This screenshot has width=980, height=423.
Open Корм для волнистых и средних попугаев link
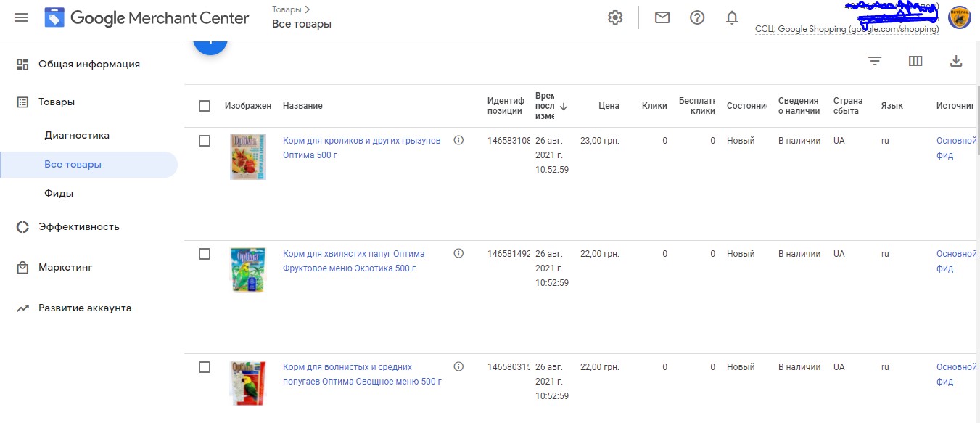(362, 374)
